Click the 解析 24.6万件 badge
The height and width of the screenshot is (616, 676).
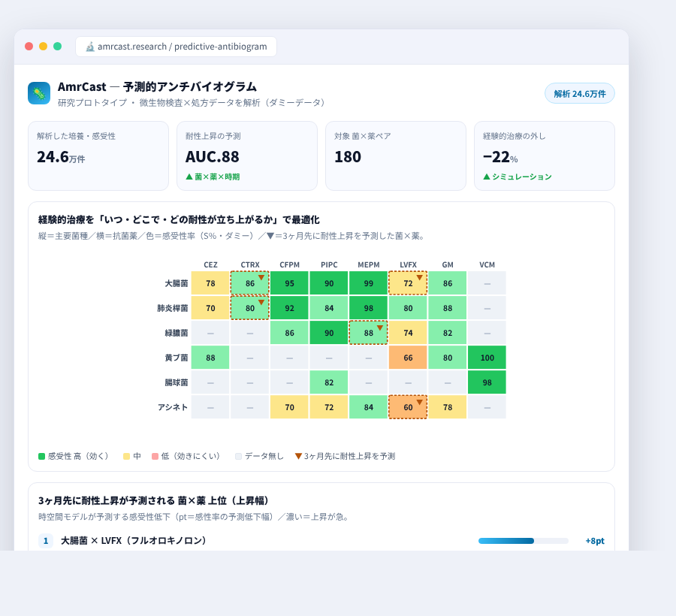tap(579, 94)
